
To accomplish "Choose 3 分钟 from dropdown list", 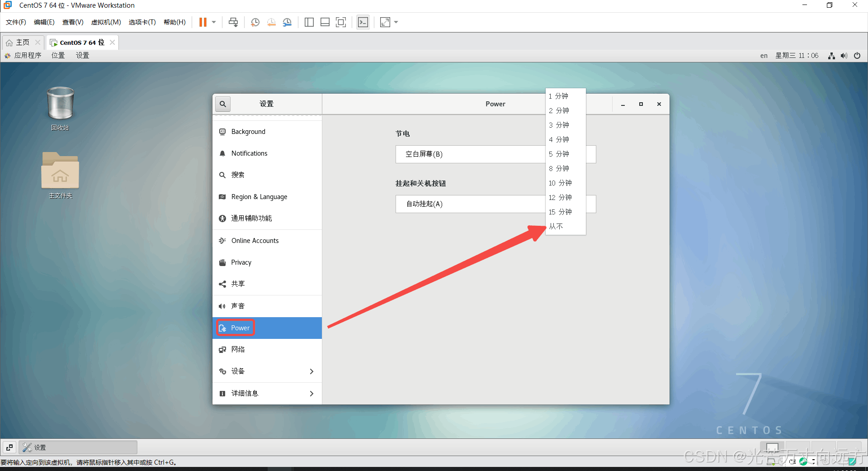I will tap(566, 125).
